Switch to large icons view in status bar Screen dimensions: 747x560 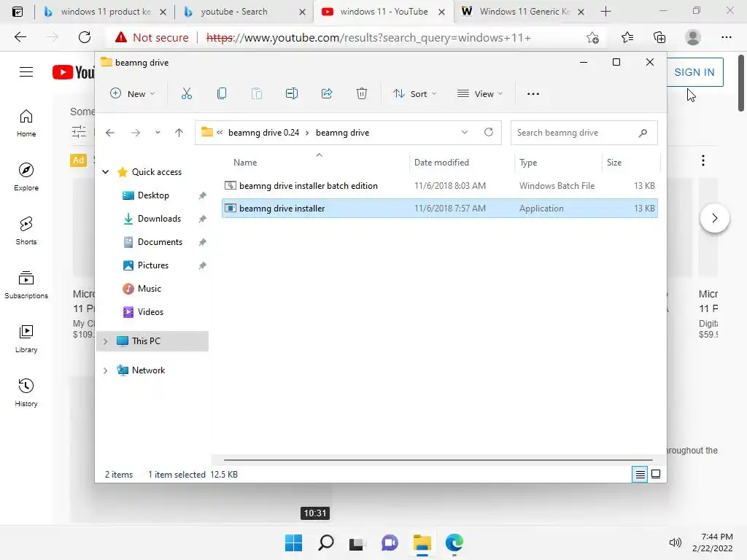point(656,474)
